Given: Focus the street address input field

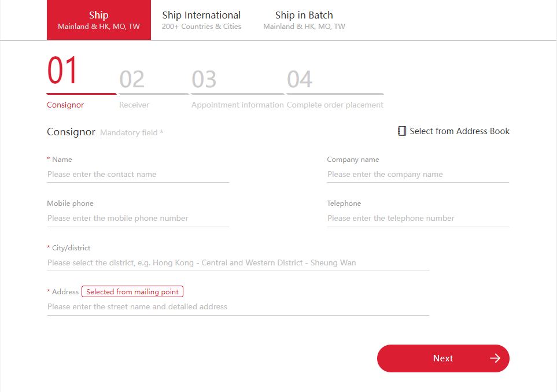Looking at the screenshot, I should tap(238, 307).
